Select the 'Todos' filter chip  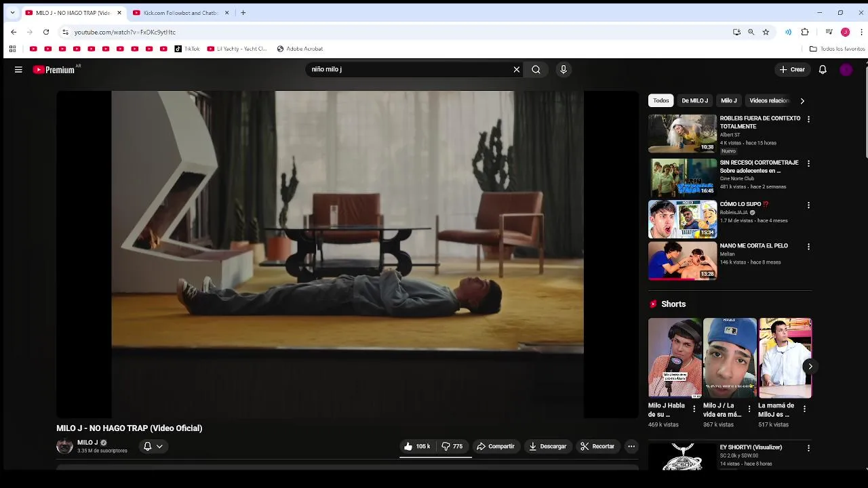pos(660,100)
